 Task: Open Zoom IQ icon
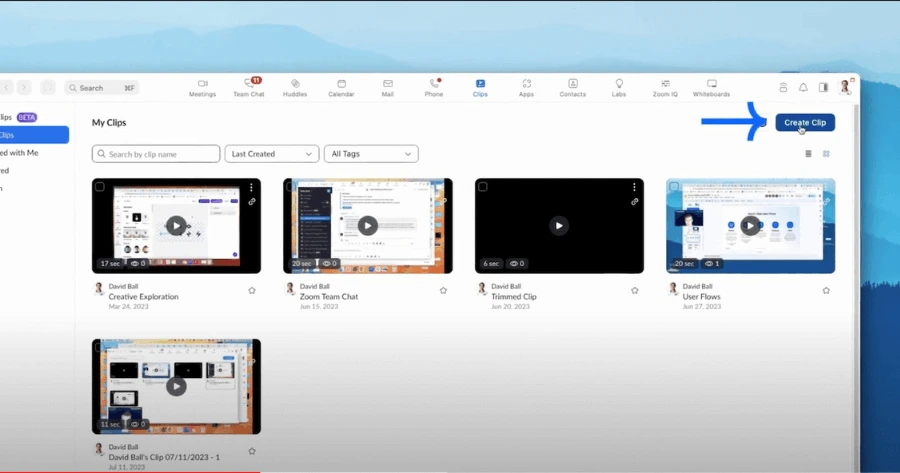[x=665, y=88]
